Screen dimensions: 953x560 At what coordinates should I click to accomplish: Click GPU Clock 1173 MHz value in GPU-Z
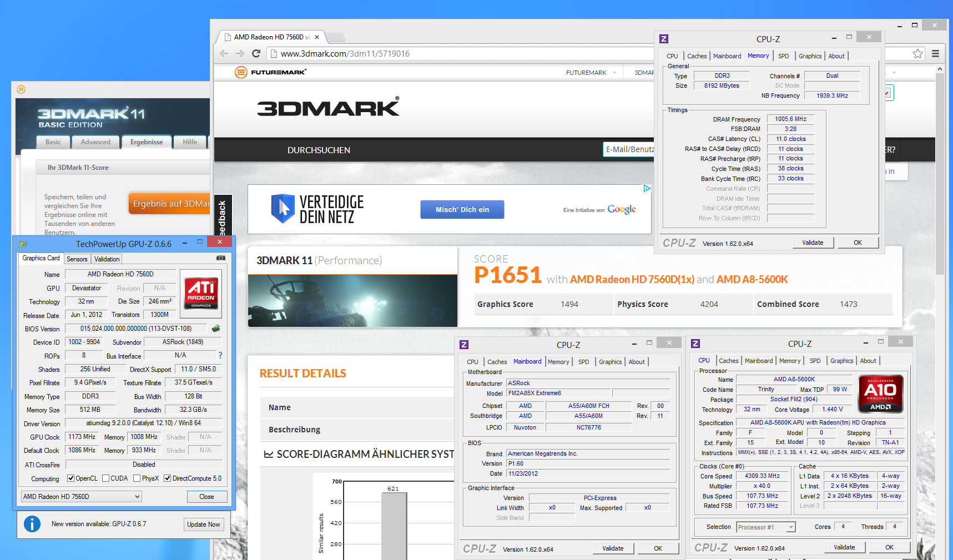coord(82,437)
